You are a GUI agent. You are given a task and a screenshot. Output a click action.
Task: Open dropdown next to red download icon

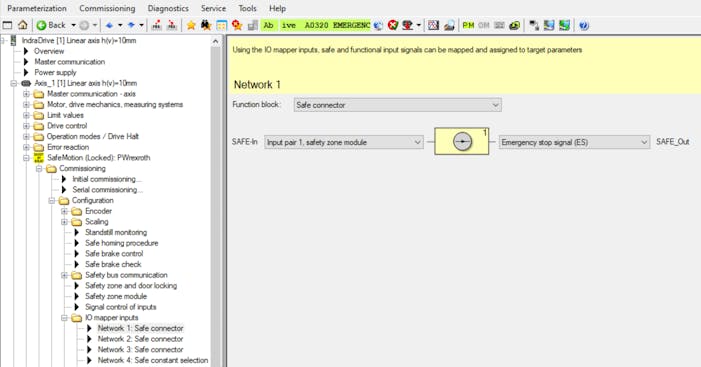(418, 25)
